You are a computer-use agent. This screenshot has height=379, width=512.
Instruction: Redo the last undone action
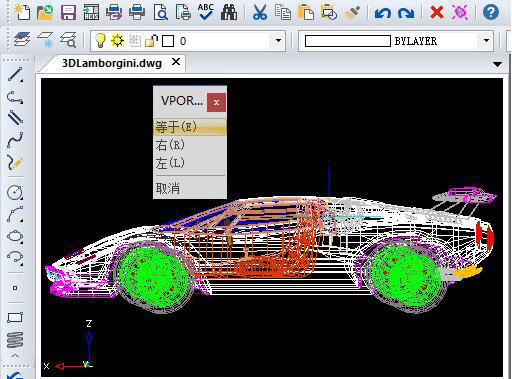tap(406, 13)
